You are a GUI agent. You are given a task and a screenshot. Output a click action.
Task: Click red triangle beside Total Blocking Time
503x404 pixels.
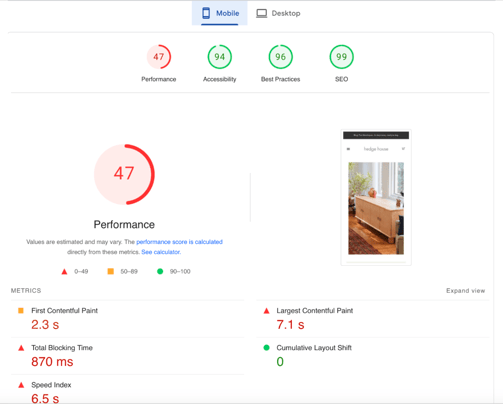point(21,348)
